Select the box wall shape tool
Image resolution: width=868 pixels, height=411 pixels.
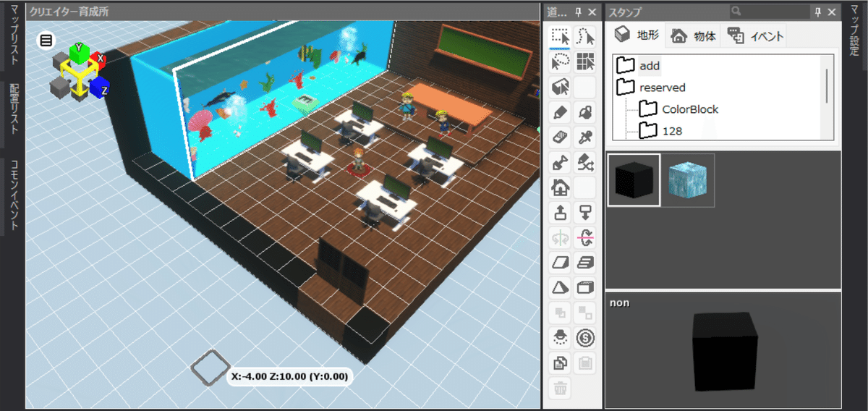point(586,287)
